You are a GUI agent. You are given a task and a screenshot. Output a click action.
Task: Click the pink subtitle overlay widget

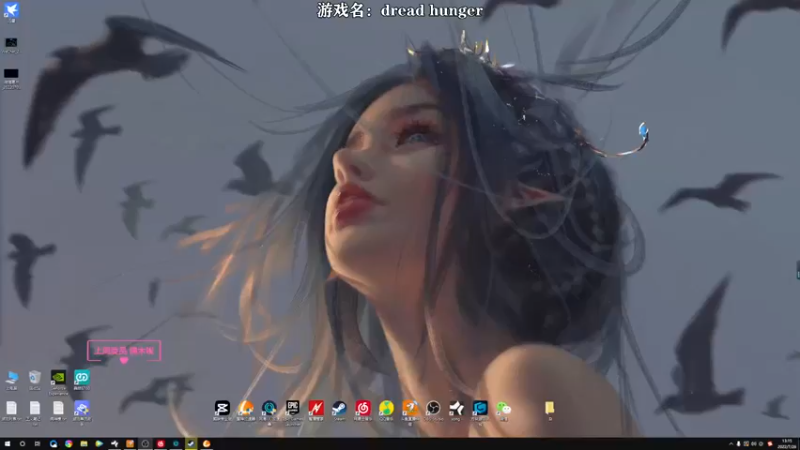124,351
